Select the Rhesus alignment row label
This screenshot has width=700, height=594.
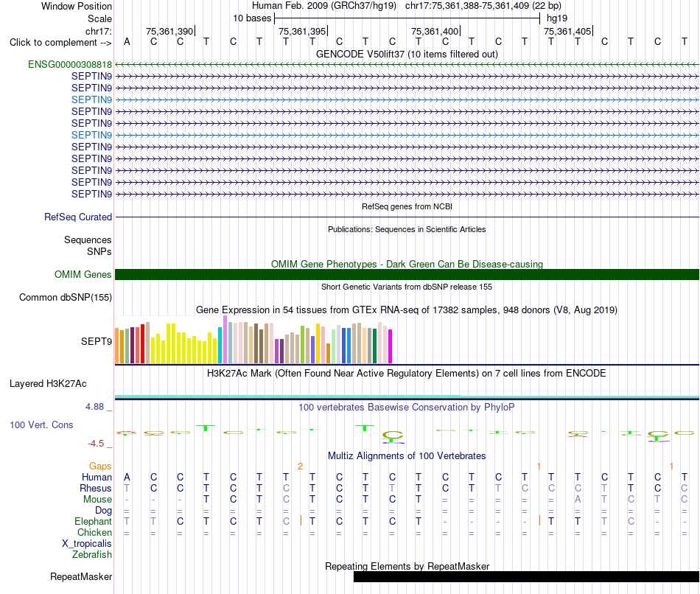point(96,489)
